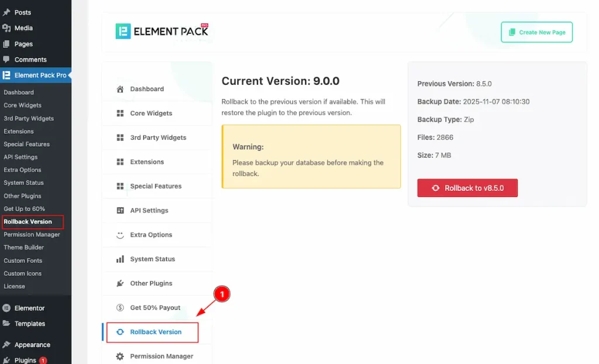Open Plugins in the WordPress admin sidebar
Viewport: 599px width, 364px height.
[25, 360]
